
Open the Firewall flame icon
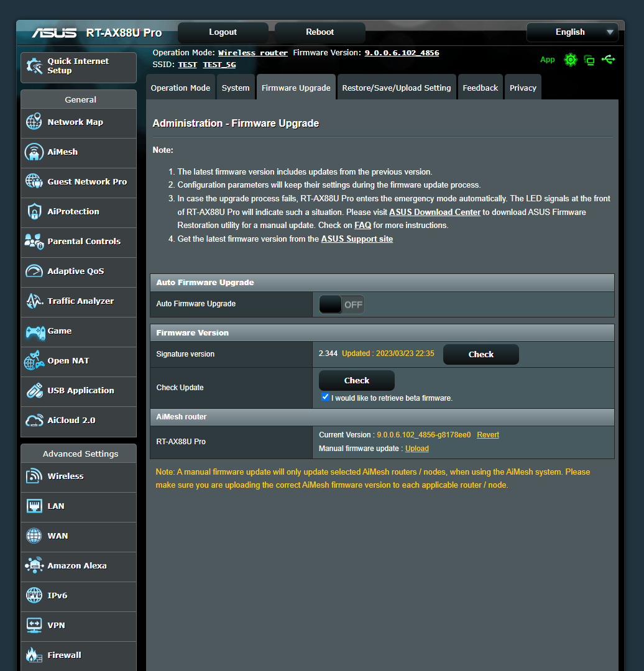[34, 655]
